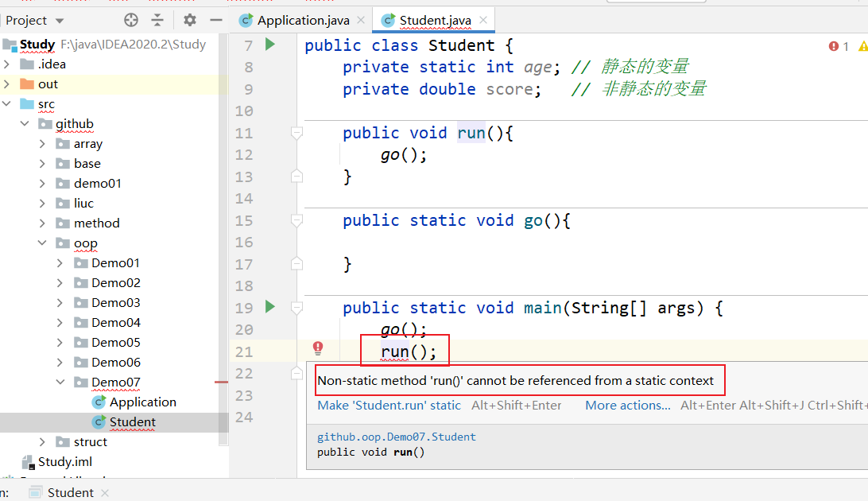
Task: Hide the Project panel with minimize icon
Action: tap(215, 20)
